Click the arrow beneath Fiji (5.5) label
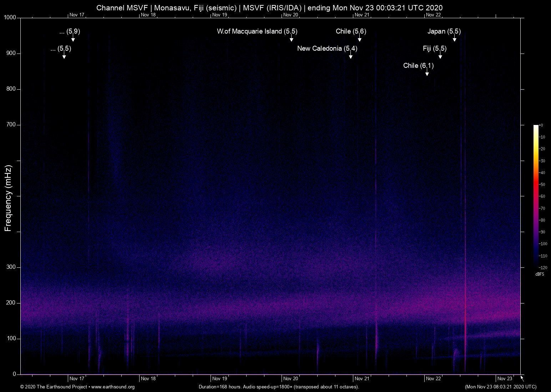The image size is (551, 392). [x=440, y=56]
